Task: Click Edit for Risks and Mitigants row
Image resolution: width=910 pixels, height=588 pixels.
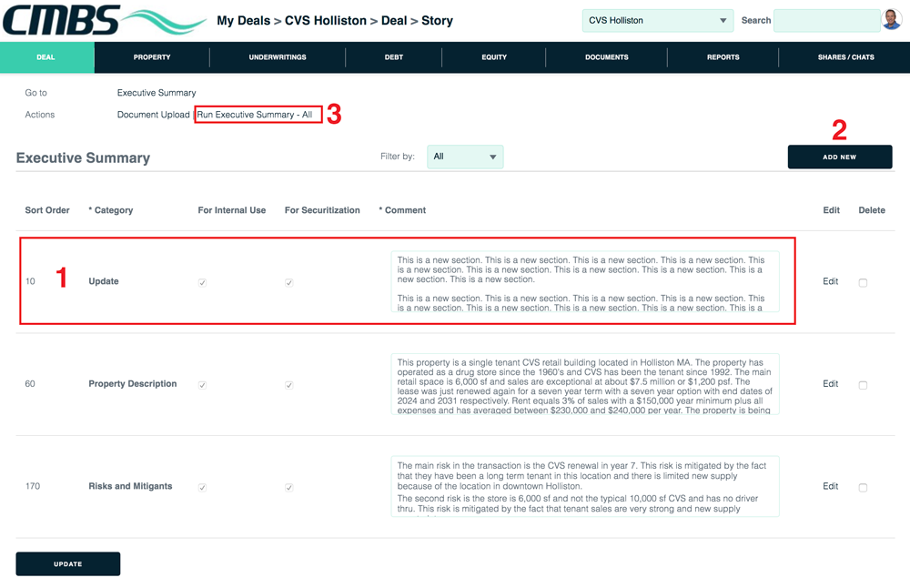Action: 831,486
